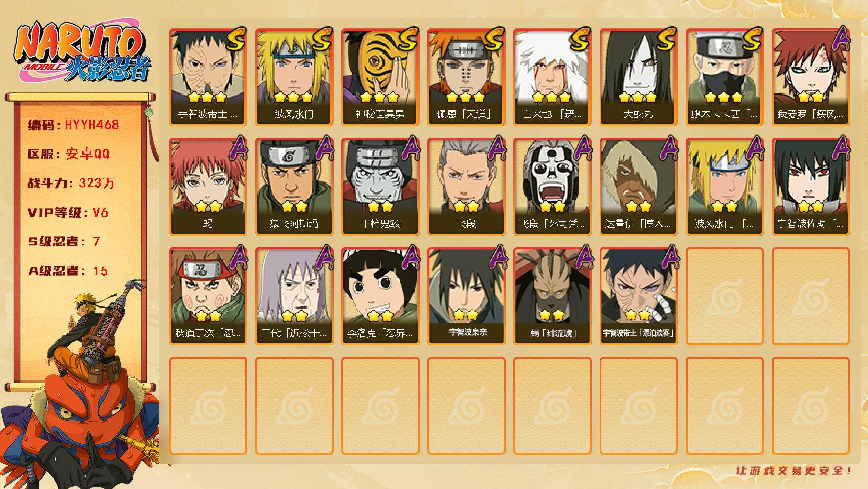This screenshot has width=868, height=489.
Task: Select the 达鲁伊「博人...」 ninja card
Action: point(639,187)
